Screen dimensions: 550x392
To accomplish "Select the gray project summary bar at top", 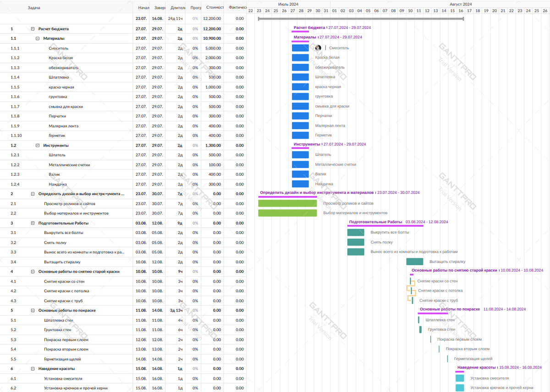I will click(361, 19).
